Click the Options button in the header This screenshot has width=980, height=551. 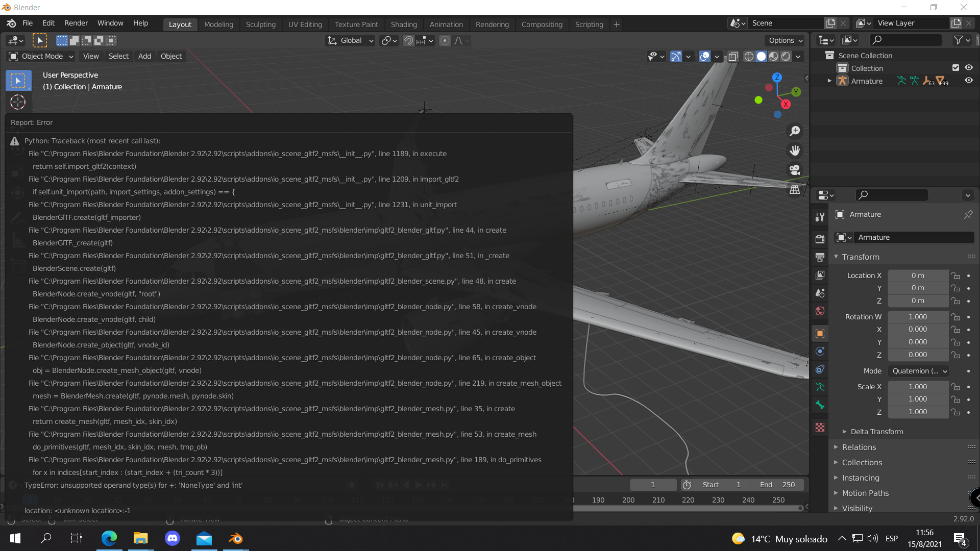click(784, 40)
